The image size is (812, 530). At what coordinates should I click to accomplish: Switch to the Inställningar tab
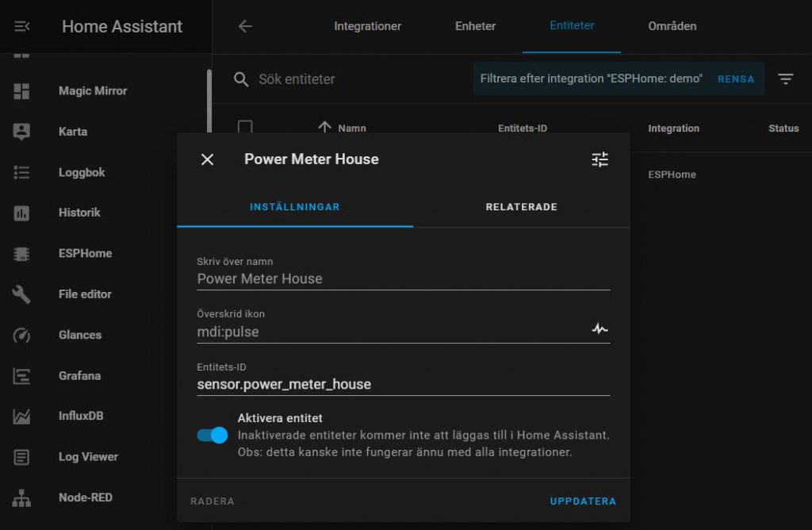click(295, 207)
